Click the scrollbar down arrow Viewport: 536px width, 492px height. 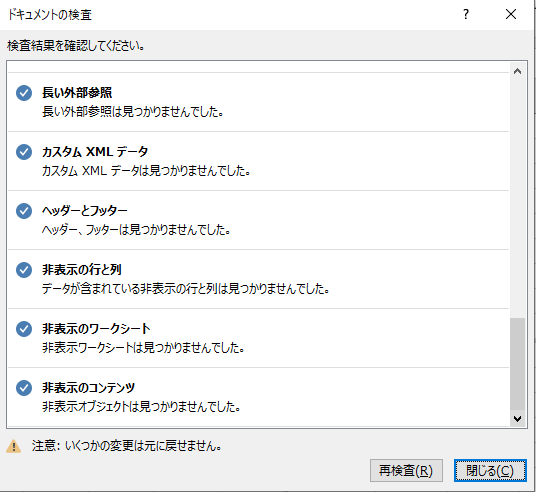pos(517,418)
